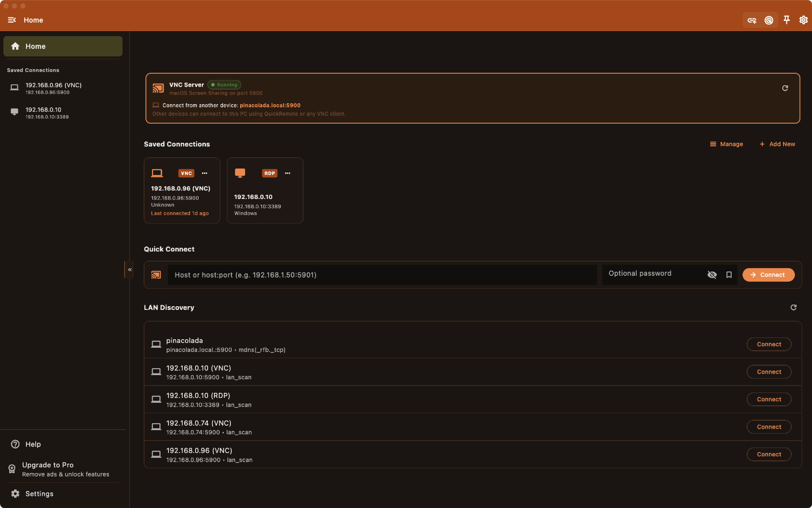The width and height of the screenshot is (812, 508).
Task: Toggle password visibility eye icon
Action: pos(712,275)
